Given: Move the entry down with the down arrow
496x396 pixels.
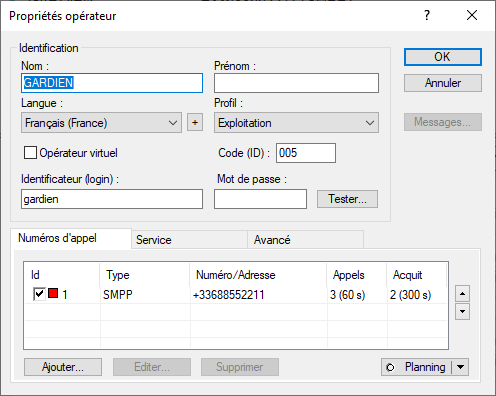Looking at the screenshot, I should click(x=462, y=311).
